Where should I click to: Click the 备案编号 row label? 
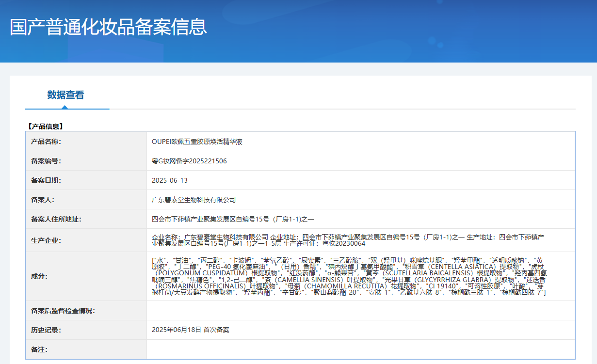46,161
